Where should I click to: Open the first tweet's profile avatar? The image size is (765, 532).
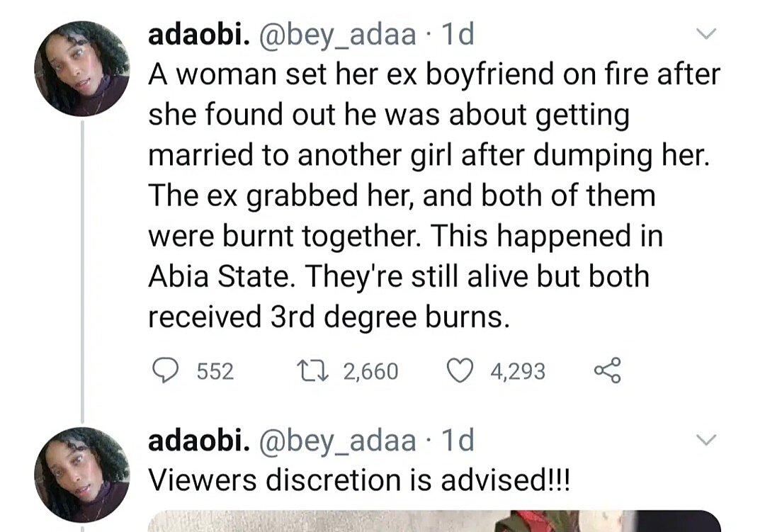click(x=82, y=68)
